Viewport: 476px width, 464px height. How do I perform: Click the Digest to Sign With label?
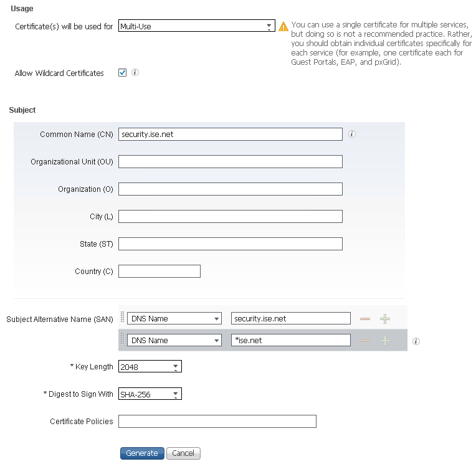[79, 394]
